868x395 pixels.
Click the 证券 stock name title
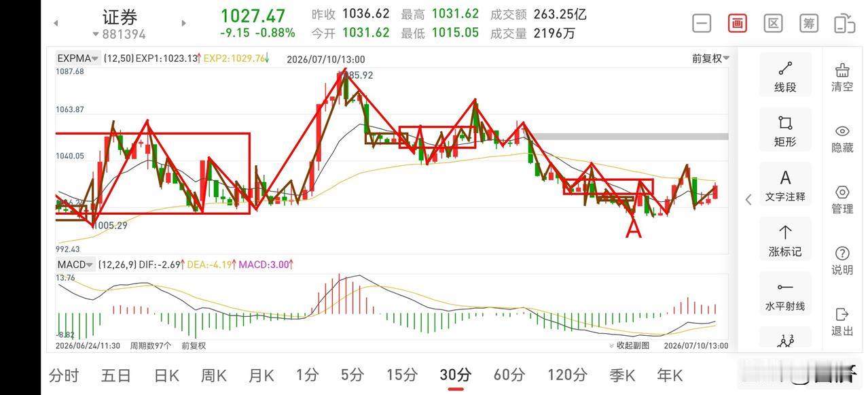[x=120, y=16]
